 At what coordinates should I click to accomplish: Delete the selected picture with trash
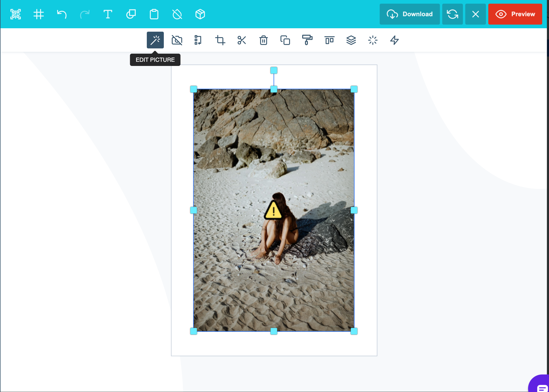264,40
